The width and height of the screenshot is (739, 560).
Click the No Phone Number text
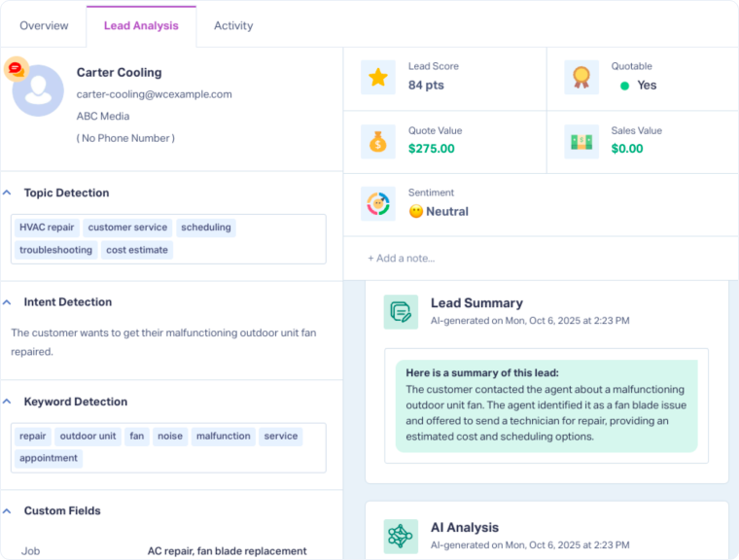tap(125, 138)
